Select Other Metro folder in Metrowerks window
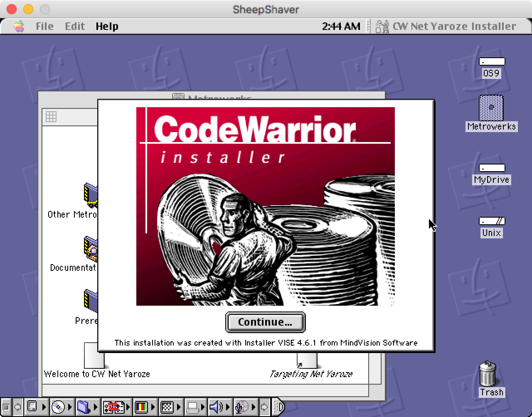Image resolution: width=532 pixels, height=417 pixels. [91, 195]
